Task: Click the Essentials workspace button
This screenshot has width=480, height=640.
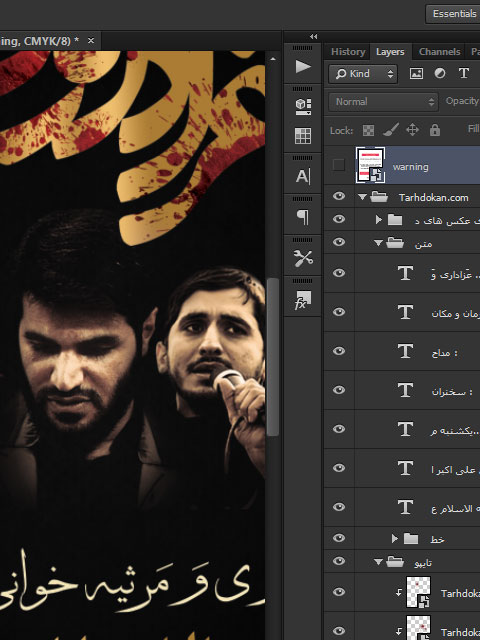Action: point(453,14)
